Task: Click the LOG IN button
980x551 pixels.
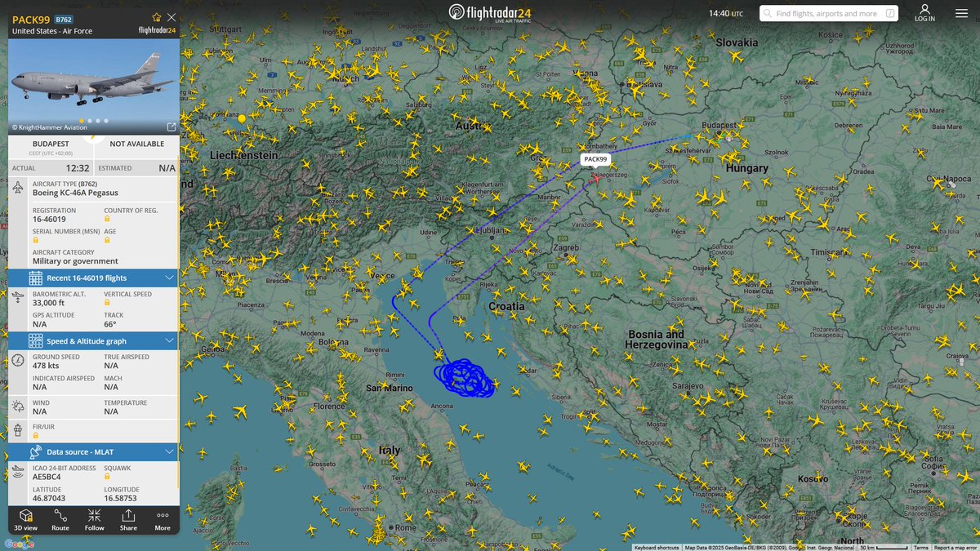Action: [924, 13]
